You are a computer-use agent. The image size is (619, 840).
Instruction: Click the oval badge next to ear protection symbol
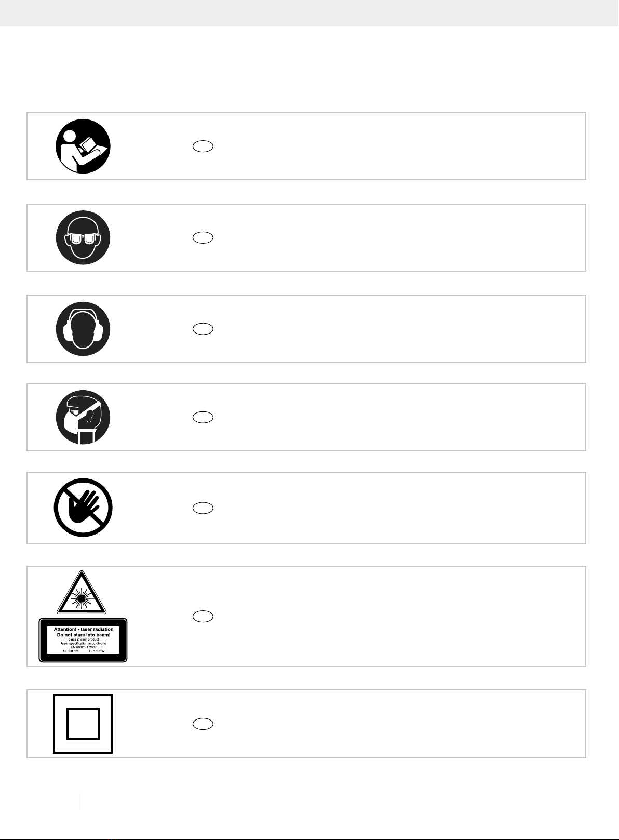tap(203, 329)
